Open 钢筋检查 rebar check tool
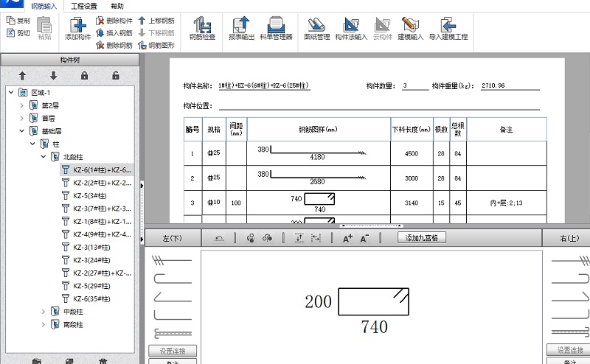Image resolution: width=590 pixels, height=364 pixels. tap(201, 27)
